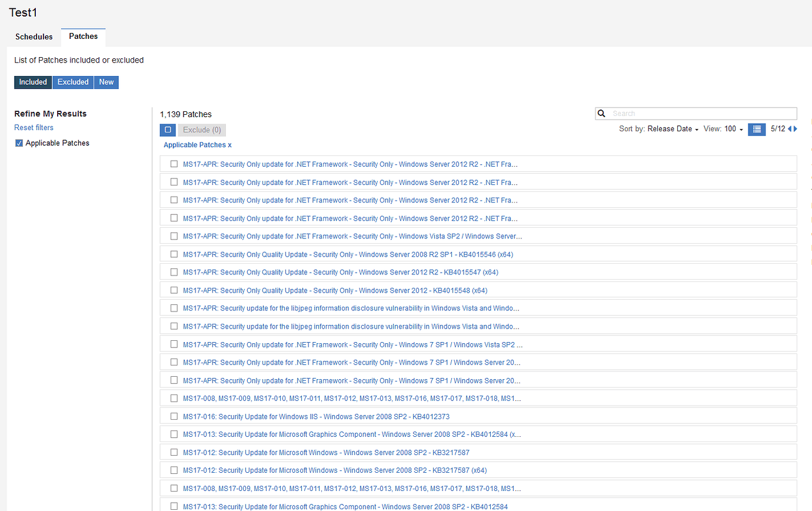The height and width of the screenshot is (511, 812).
Task: Go to previous page with left arrow icon
Action: [x=789, y=128]
